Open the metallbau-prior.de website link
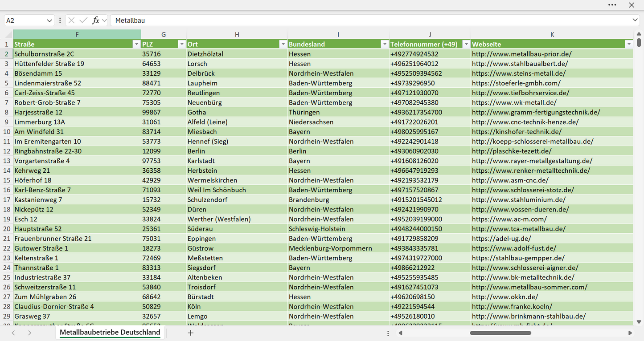This screenshot has height=341, width=644. 522,54
